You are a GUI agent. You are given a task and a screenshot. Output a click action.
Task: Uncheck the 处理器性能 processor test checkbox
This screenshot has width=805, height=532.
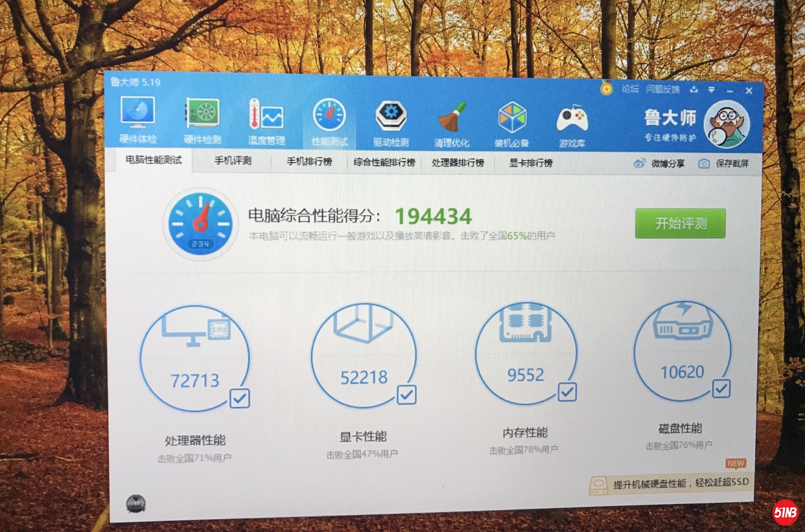coord(240,399)
